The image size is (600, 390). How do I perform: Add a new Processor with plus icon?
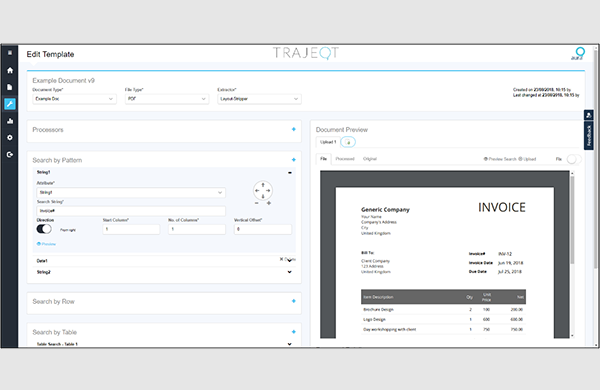coord(293,129)
